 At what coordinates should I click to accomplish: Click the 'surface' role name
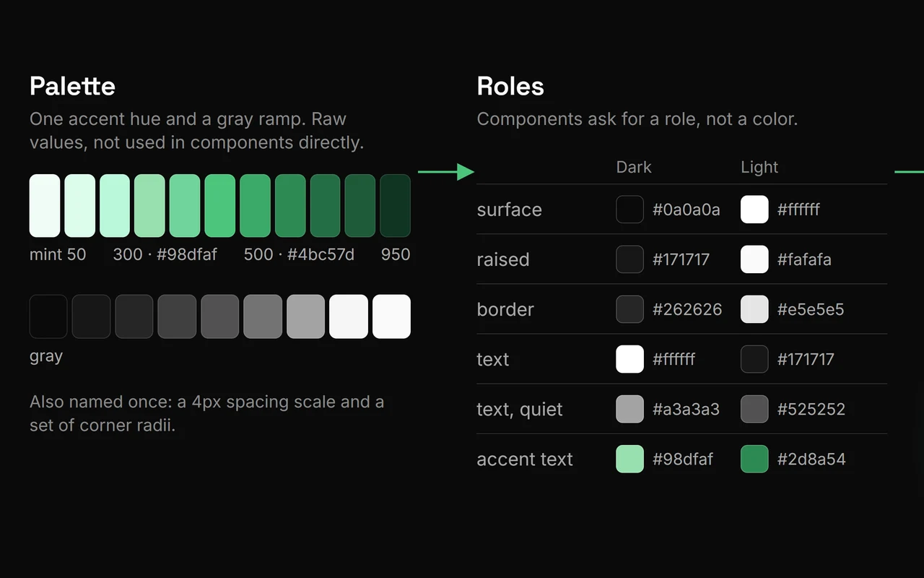click(x=509, y=210)
